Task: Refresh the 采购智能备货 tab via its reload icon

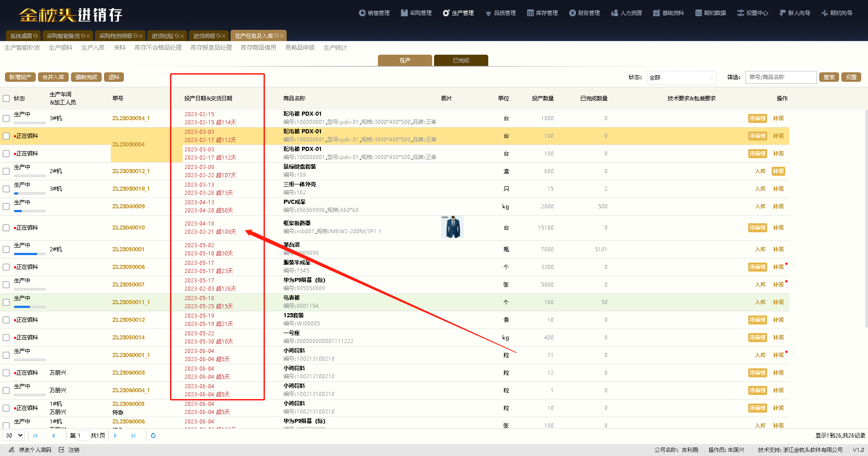Action: tap(83, 36)
